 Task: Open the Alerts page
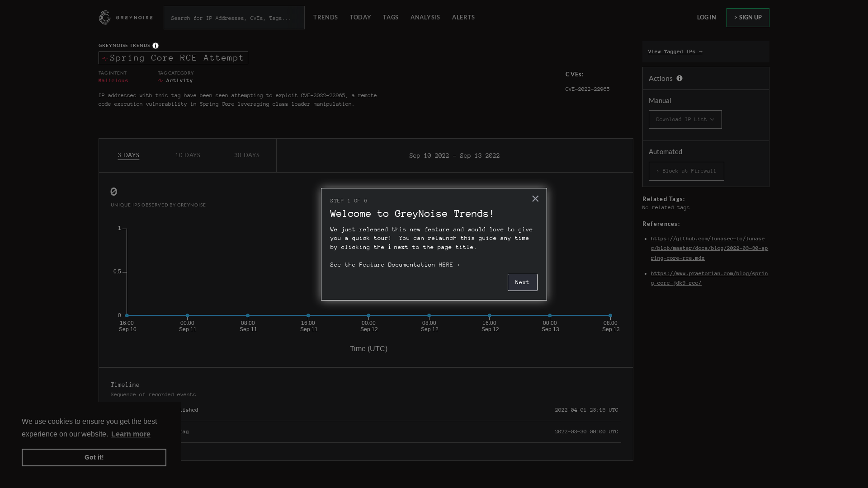pyautogui.click(x=463, y=18)
